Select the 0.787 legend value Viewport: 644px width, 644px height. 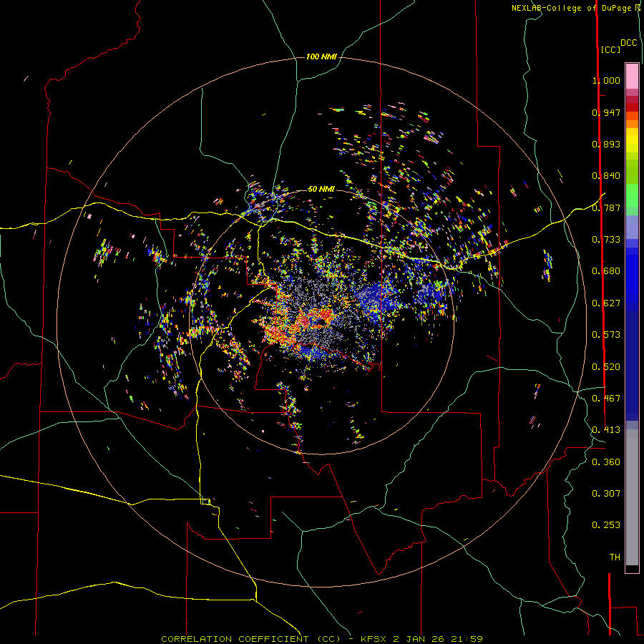tap(606, 208)
